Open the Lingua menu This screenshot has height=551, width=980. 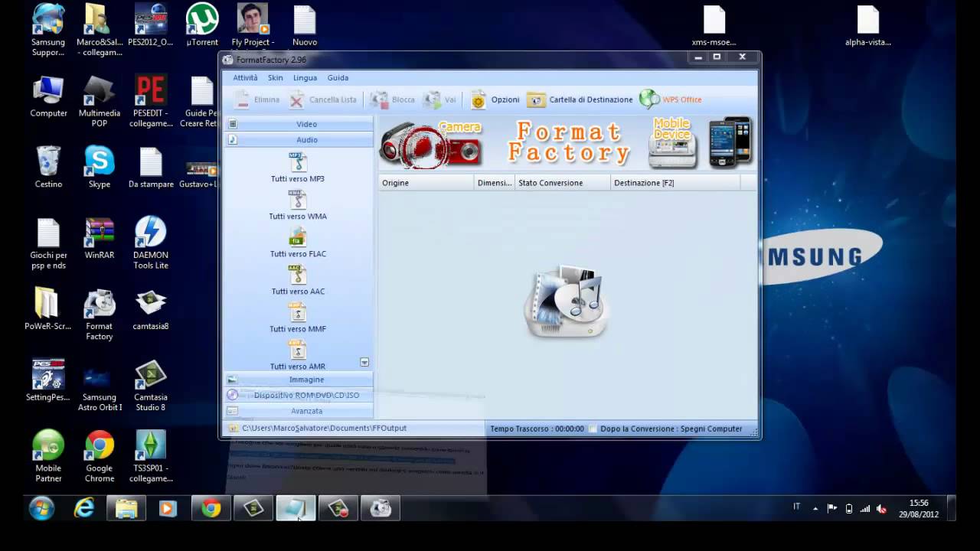click(305, 77)
